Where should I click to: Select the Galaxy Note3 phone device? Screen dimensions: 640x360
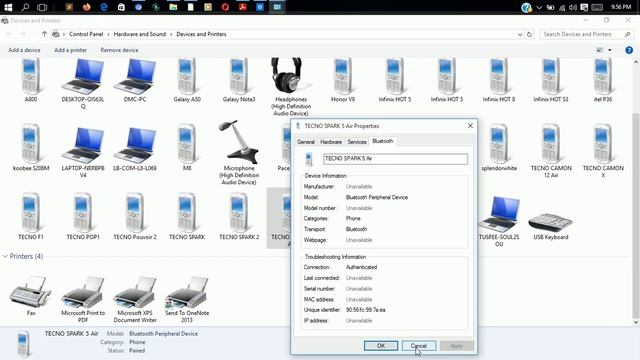[239, 80]
